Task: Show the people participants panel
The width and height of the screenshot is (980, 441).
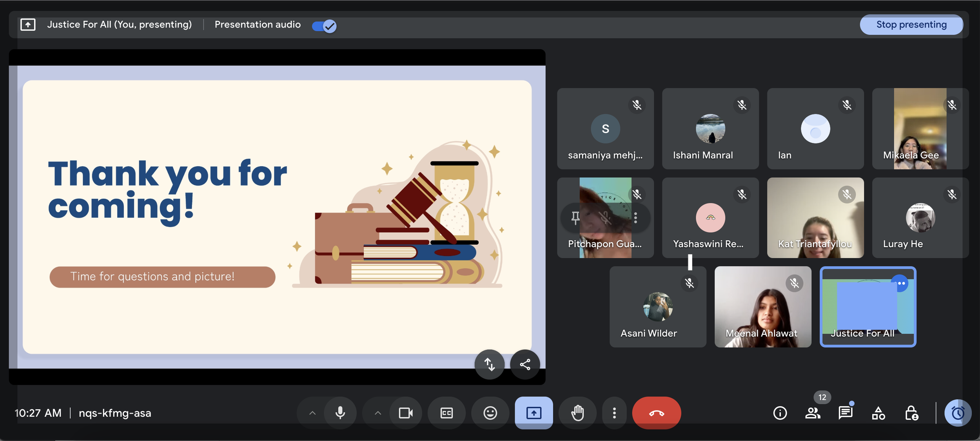Action: coord(813,413)
